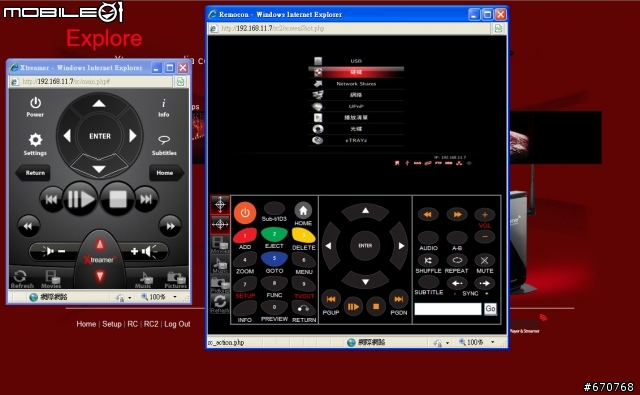Click right arrow on Xtreamer window d-pad
640x395 pixels.
[132, 135]
